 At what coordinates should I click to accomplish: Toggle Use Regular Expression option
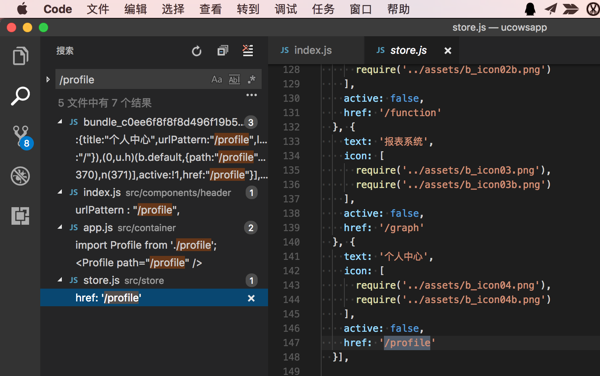click(251, 80)
